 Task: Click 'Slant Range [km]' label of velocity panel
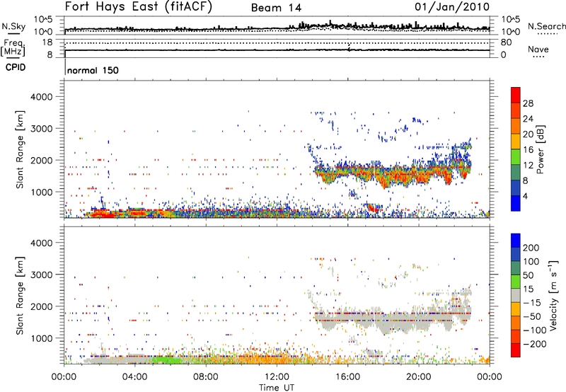(20, 296)
